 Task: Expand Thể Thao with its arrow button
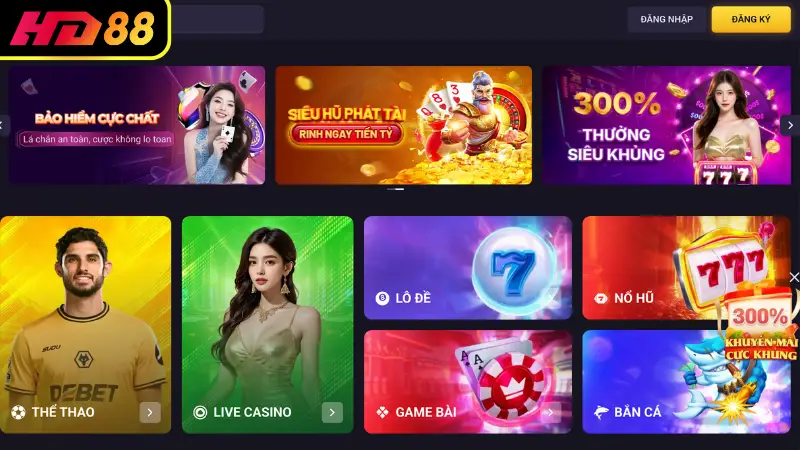[150, 412]
